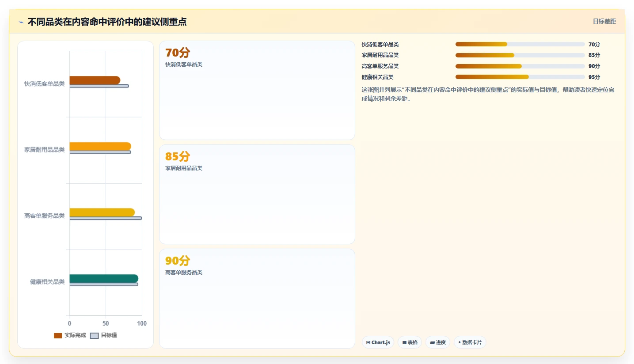Click the 高客单服务品类 yellow bar in the chart
The image size is (634, 364).
[102, 212]
